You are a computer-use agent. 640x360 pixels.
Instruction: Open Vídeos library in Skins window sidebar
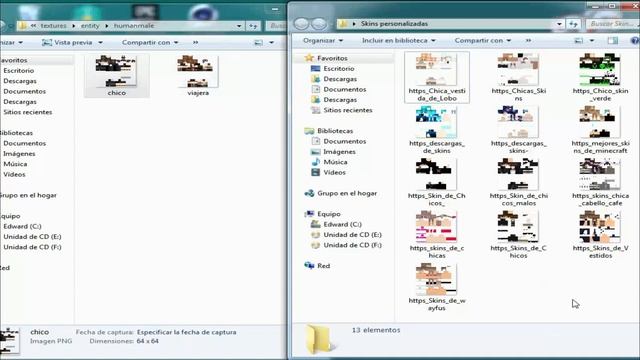tap(334, 172)
